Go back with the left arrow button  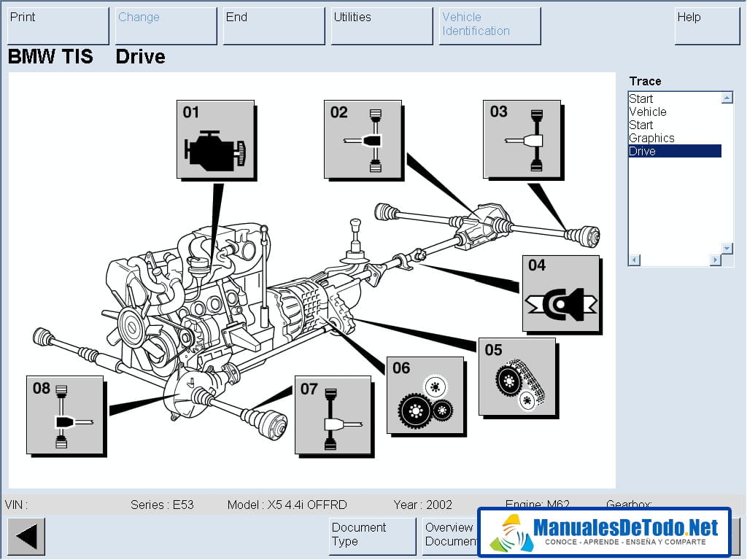[27, 537]
